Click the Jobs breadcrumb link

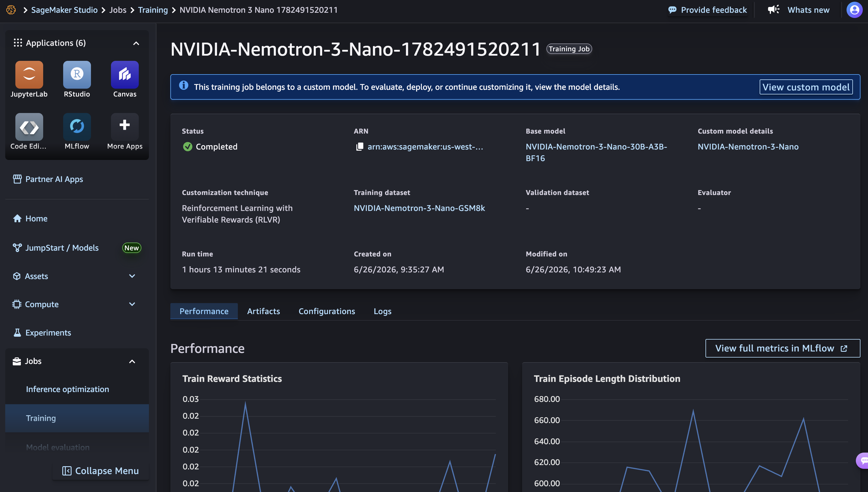(x=118, y=10)
